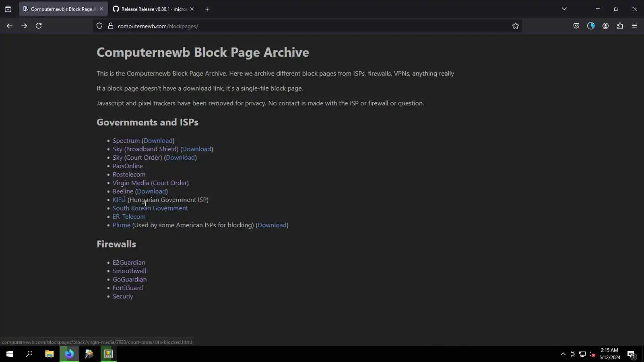Viewport: 644px width, 362px height.
Task: Download the Plume block page
Action: pyautogui.click(x=272, y=225)
